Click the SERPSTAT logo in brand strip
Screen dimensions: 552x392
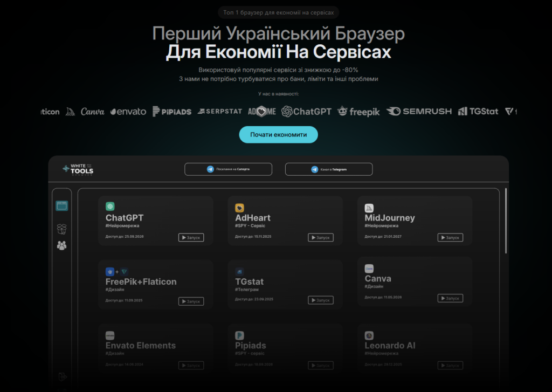(x=220, y=111)
